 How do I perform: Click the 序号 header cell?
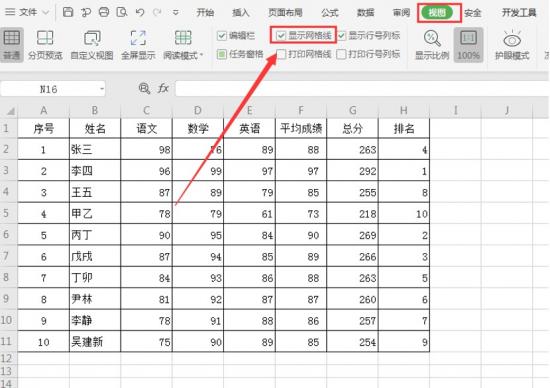tap(44, 128)
